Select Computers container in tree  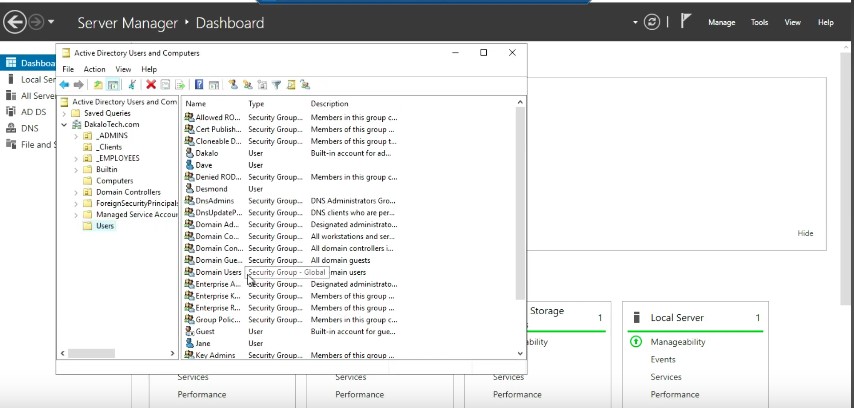click(114, 180)
